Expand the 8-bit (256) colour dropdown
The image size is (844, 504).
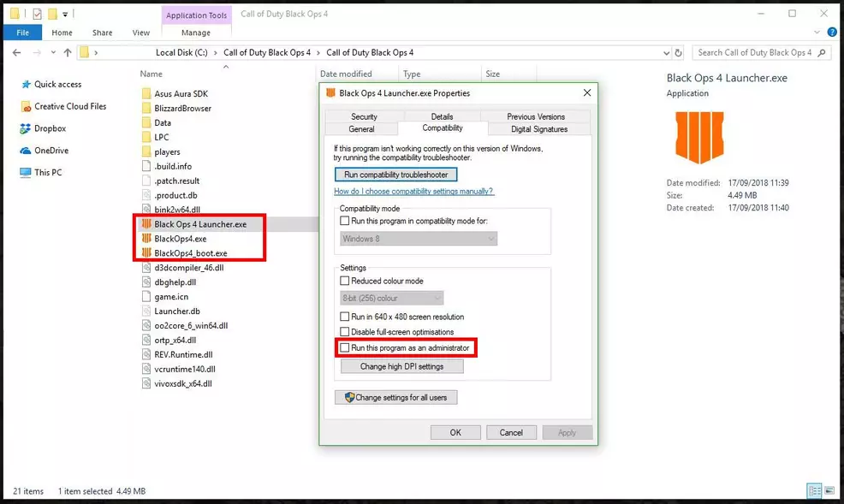392,298
